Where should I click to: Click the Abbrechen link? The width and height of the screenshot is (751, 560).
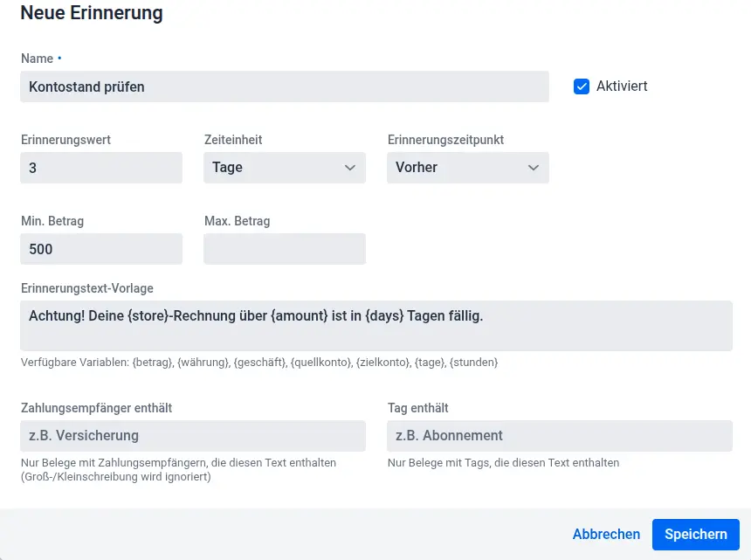click(x=606, y=534)
